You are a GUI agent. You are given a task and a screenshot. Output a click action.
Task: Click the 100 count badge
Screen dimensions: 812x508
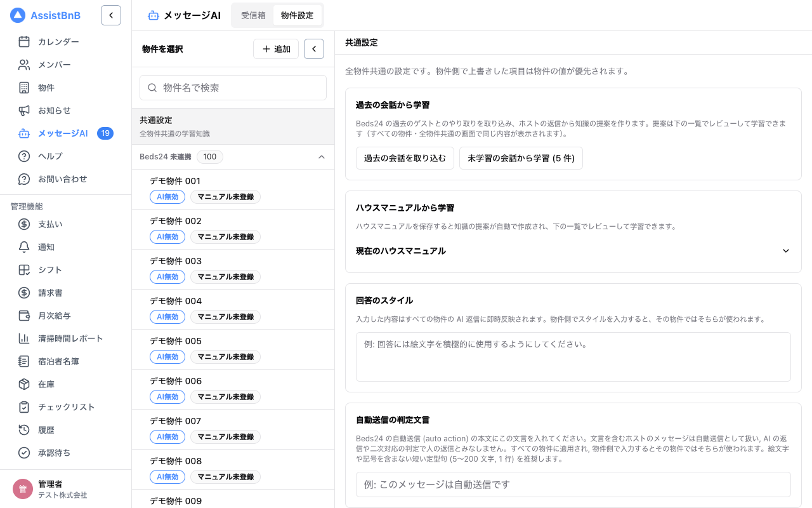[x=210, y=157]
